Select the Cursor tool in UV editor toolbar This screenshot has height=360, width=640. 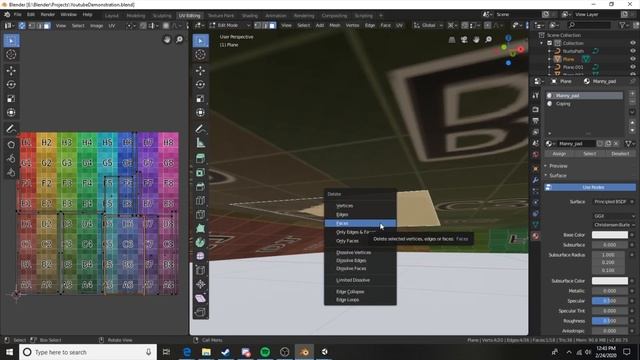[11, 55]
